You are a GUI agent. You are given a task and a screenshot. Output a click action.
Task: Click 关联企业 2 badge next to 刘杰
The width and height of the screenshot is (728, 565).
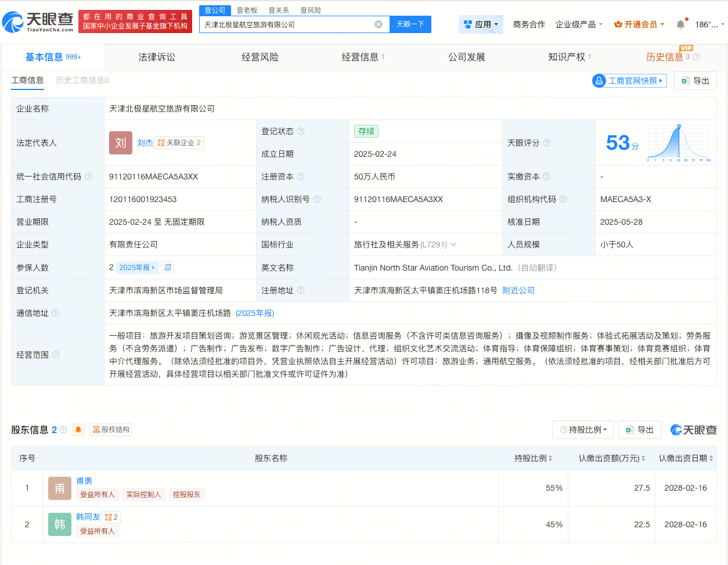click(179, 143)
